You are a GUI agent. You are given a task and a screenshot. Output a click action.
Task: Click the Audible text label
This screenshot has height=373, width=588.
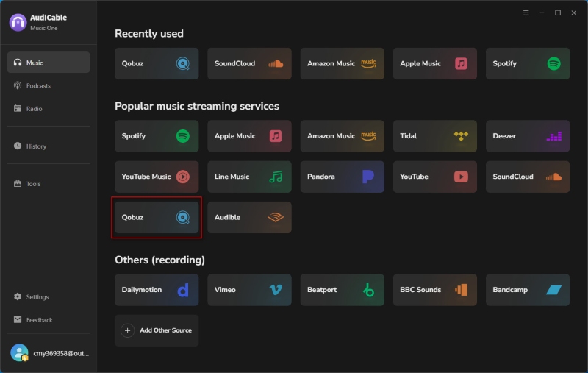coord(227,217)
